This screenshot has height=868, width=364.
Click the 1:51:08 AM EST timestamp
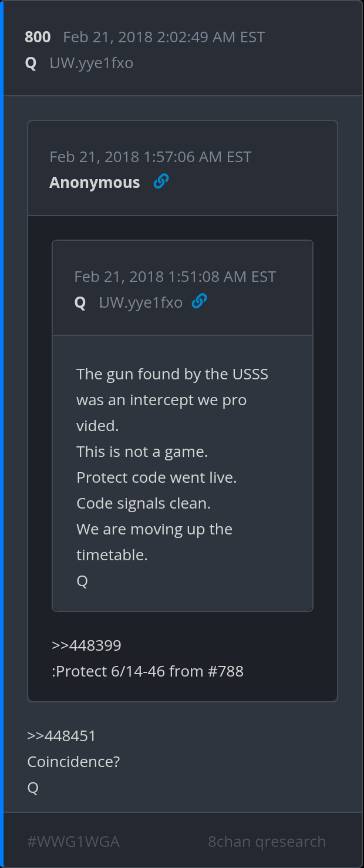click(x=175, y=277)
